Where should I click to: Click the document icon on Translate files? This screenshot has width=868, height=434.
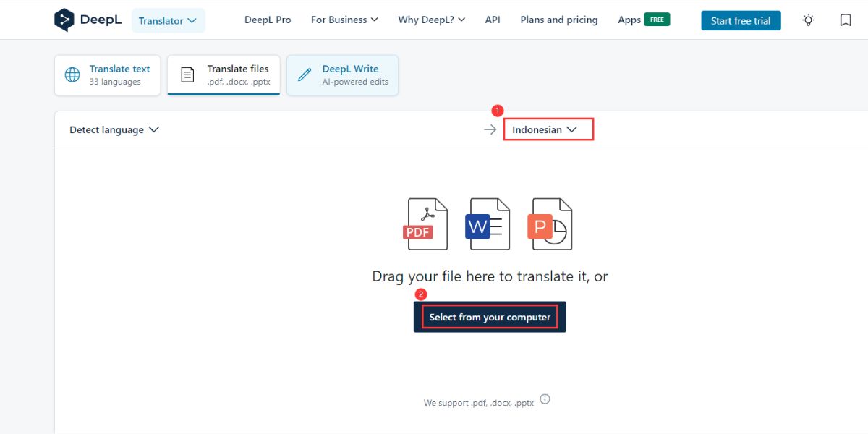pos(187,75)
